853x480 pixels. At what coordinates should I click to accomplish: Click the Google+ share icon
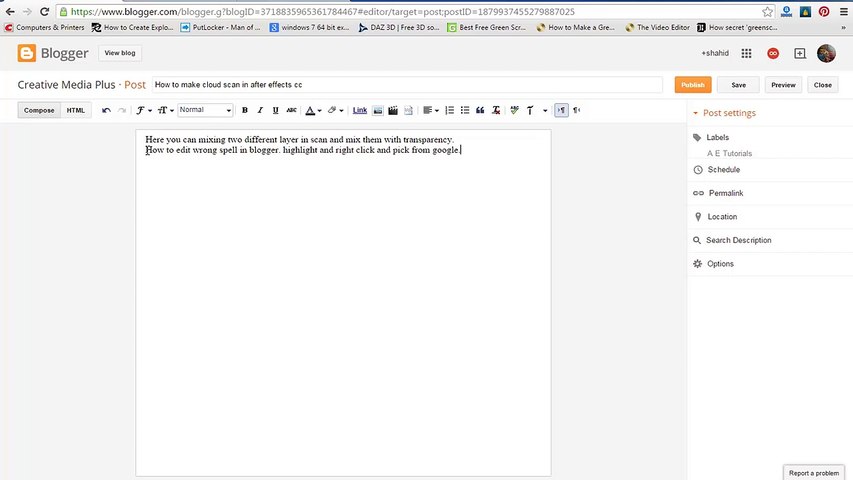click(800, 53)
